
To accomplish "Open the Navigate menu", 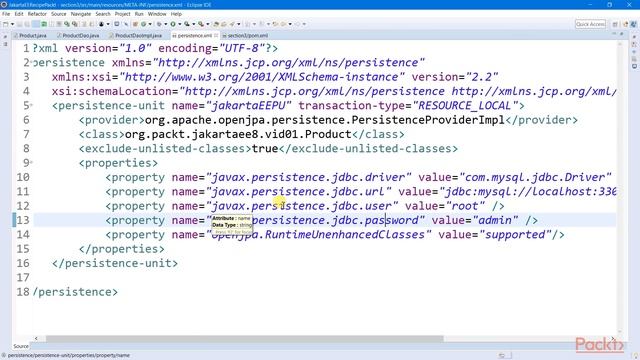I will [81, 14].
